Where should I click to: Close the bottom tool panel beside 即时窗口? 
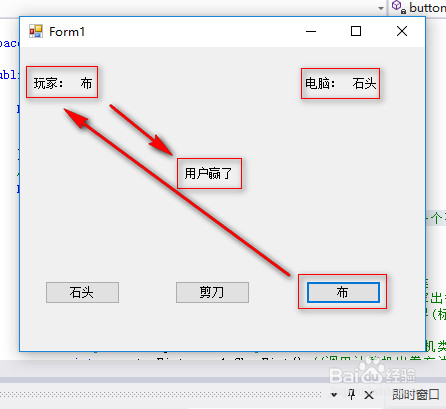point(369,395)
